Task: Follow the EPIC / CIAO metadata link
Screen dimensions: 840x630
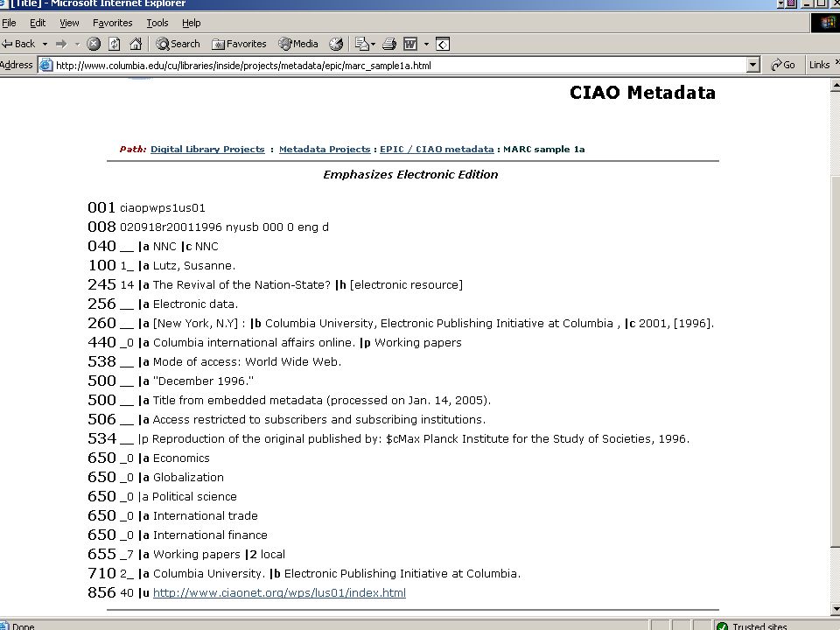Action: [437, 150]
